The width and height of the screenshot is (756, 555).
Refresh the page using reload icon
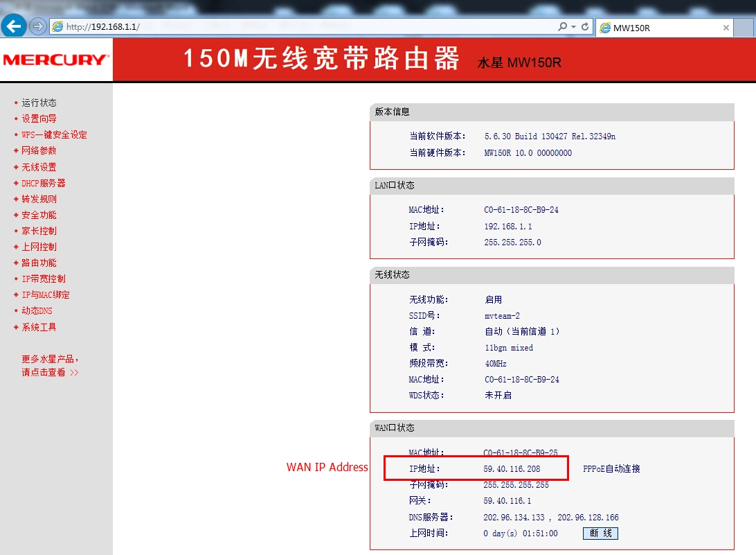585,26
